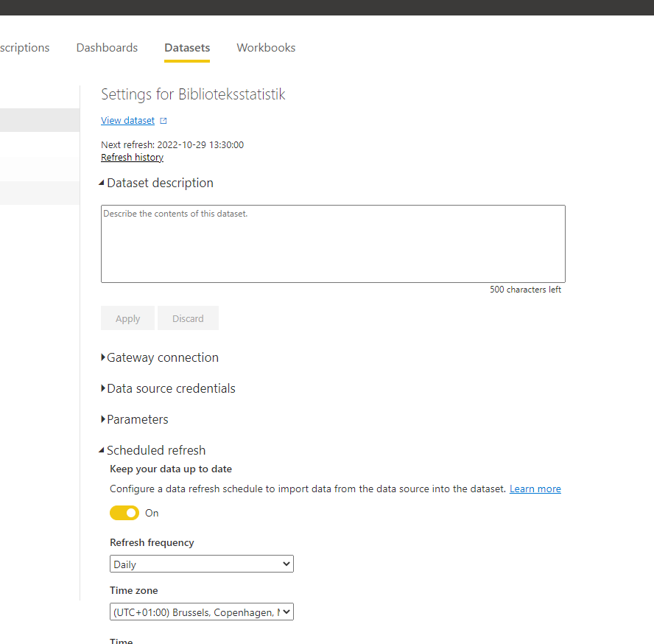Collapse the Scheduled refresh section

click(x=152, y=450)
